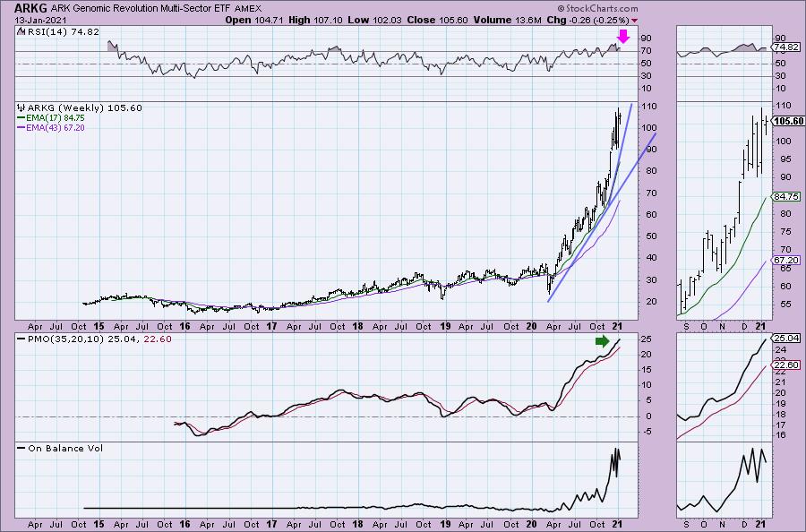This screenshot has height=532, width=806.
Task: Click the Chg -0.26 (-0.25%) value
Action: click(x=587, y=20)
